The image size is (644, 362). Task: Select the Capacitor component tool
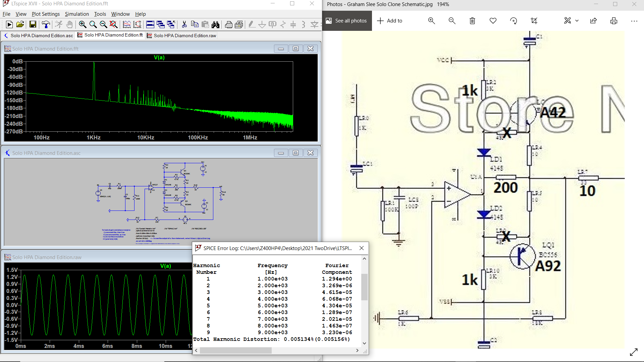[x=293, y=24]
